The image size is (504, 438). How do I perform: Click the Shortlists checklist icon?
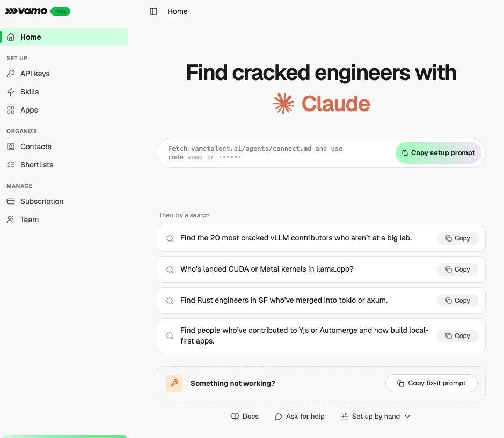(x=11, y=165)
